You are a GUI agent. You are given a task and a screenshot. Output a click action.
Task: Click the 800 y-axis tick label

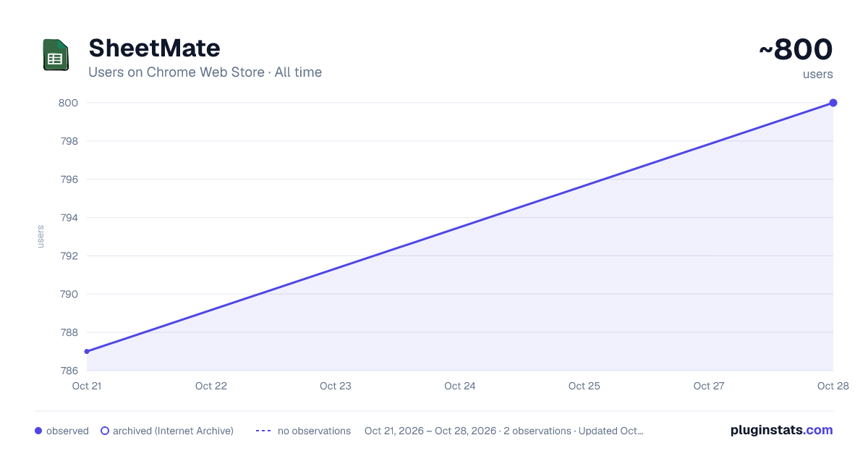point(68,103)
